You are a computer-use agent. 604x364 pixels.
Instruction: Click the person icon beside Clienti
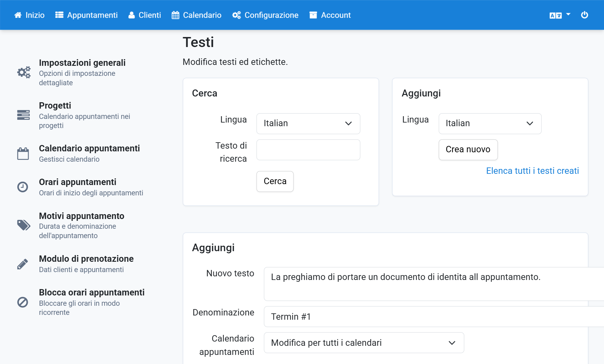click(131, 15)
